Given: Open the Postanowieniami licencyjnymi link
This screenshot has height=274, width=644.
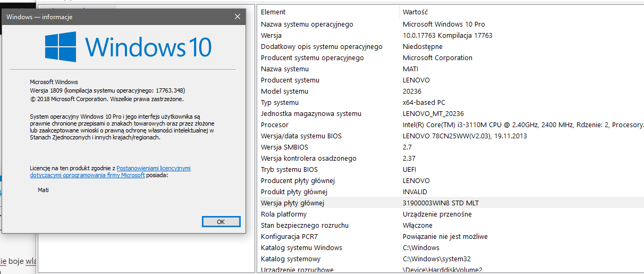Looking at the screenshot, I should coord(154,168).
